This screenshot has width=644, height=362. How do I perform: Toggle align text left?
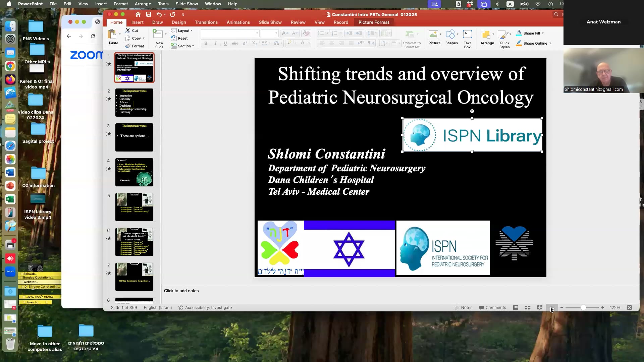pos(322,43)
